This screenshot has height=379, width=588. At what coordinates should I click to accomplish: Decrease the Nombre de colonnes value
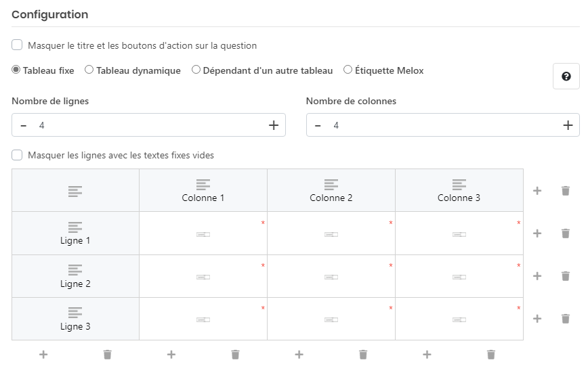coord(318,125)
